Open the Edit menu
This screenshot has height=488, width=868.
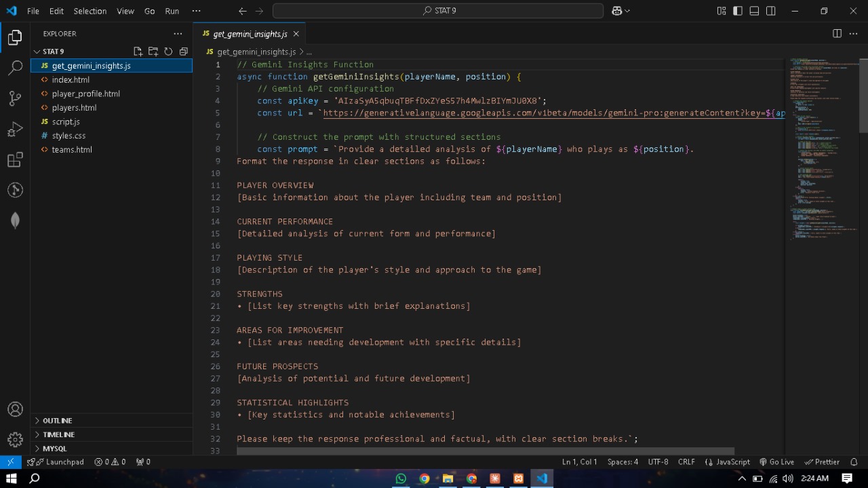pos(56,11)
